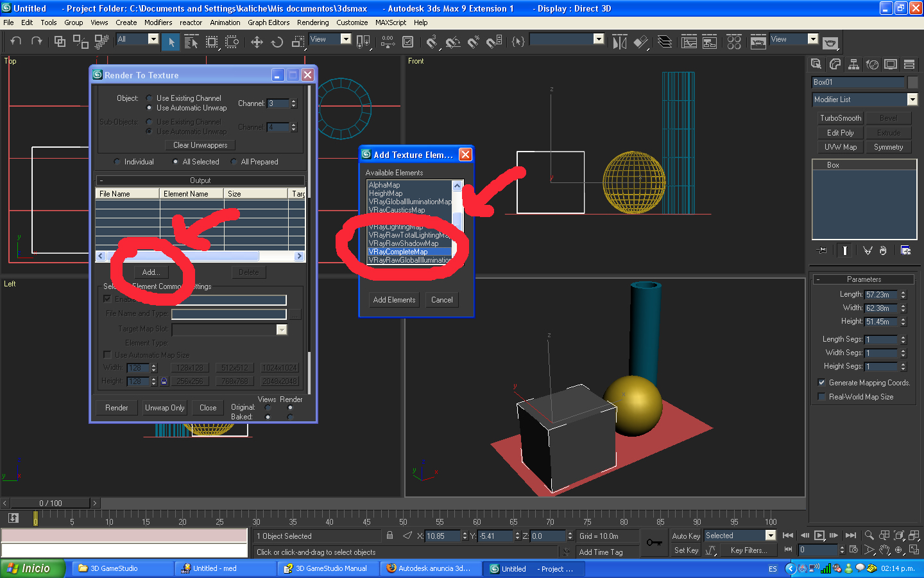
Task: Select VRayCompleteMap in Available Elements
Action: point(409,252)
